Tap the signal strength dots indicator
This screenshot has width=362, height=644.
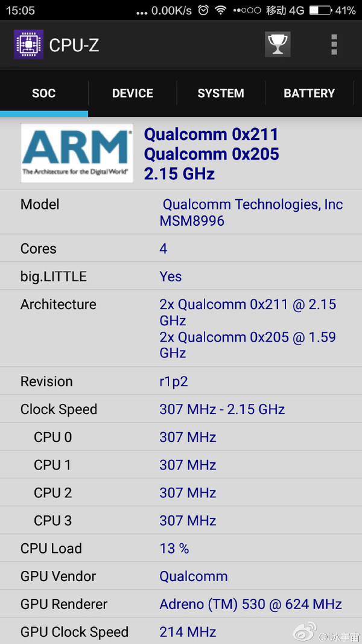(x=247, y=11)
